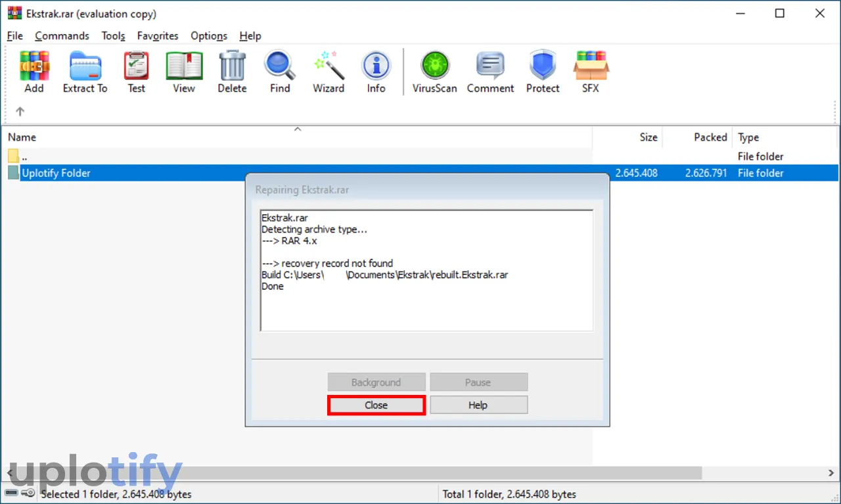
Task: Go up one level with arrow icon
Action: 20,111
